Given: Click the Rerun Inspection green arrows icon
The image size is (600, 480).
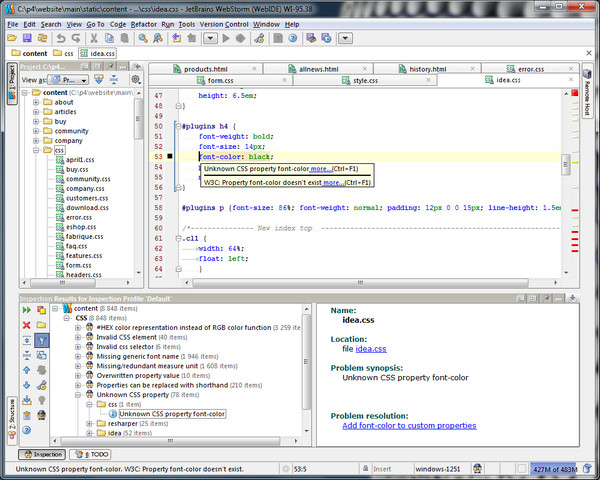Looking at the screenshot, I should 27,310.
